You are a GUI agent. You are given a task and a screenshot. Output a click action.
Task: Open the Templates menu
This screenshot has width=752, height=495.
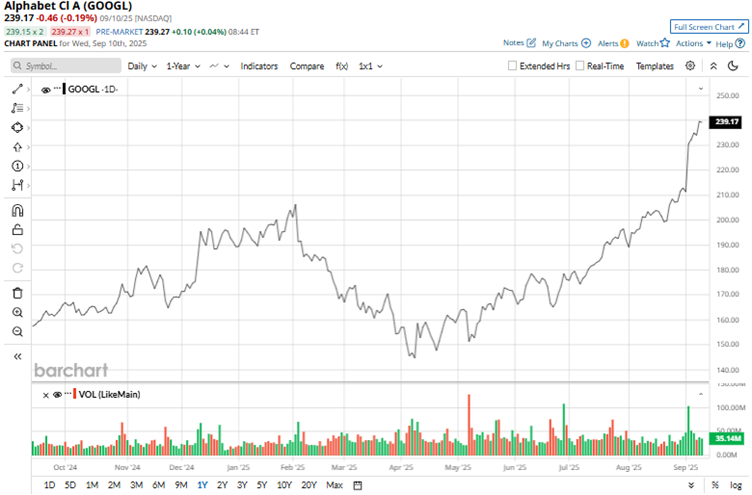point(655,66)
